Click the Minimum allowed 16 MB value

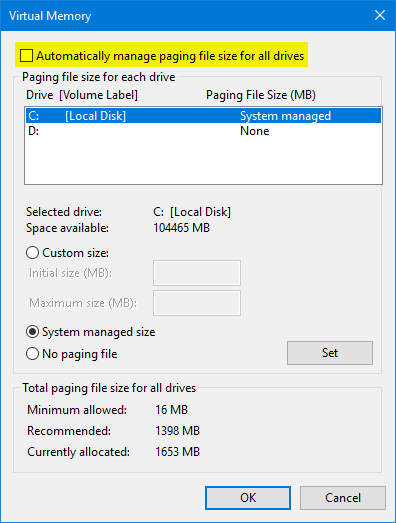point(171,410)
